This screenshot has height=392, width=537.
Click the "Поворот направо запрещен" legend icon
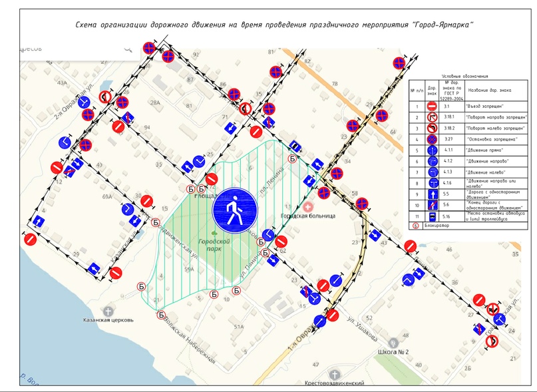coord(431,116)
